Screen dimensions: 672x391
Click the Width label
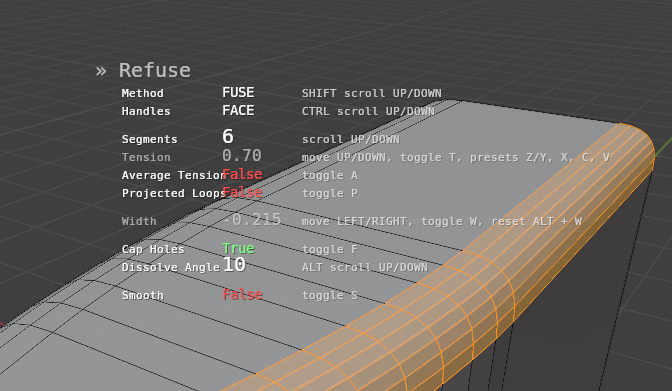point(139,221)
